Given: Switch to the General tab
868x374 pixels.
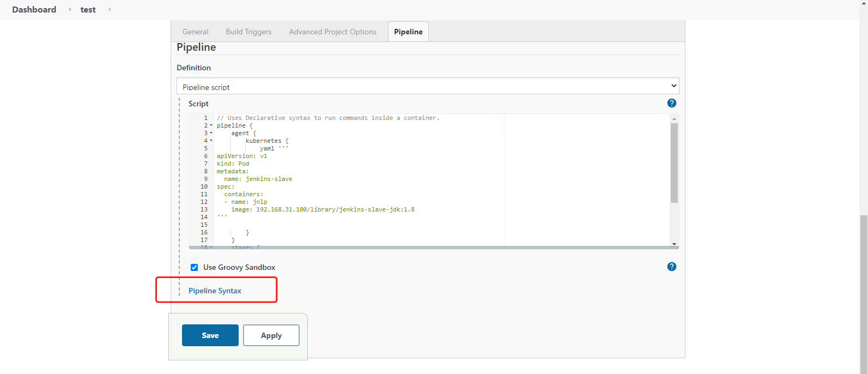Looking at the screenshot, I should pyautogui.click(x=195, y=32).
